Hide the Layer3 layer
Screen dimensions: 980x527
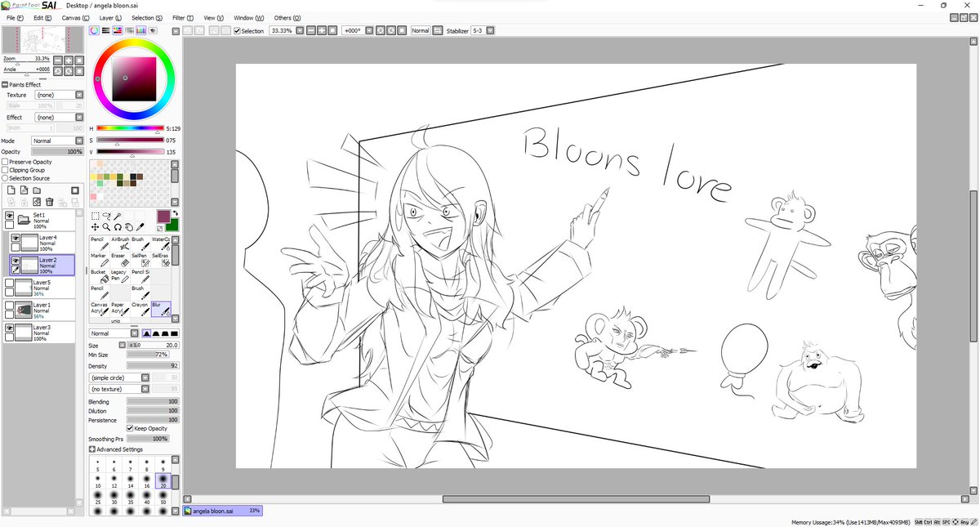(10, 328)
